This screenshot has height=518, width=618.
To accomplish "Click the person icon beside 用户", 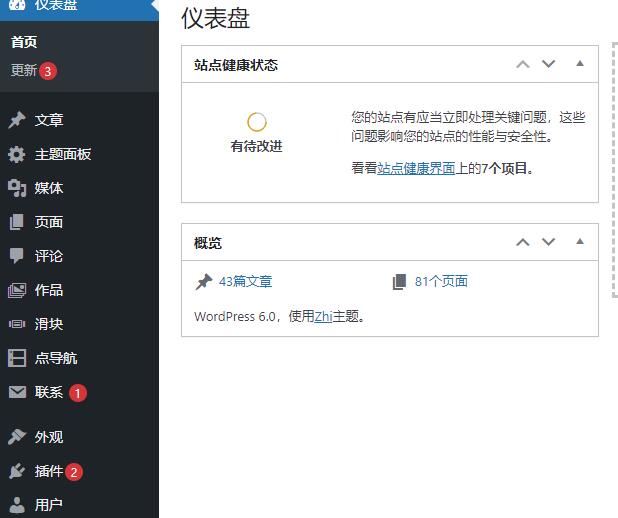I will coord(17,505).
